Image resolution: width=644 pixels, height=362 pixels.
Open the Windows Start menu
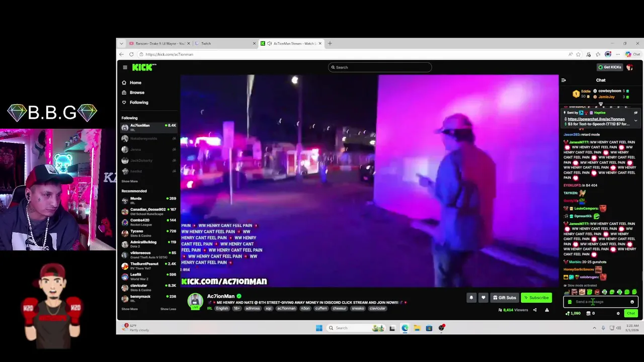pos(319,328)
